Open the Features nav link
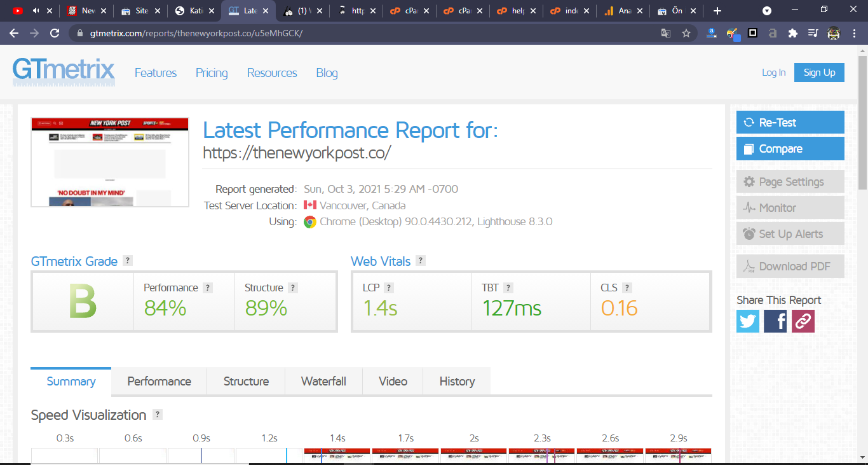 156,73
